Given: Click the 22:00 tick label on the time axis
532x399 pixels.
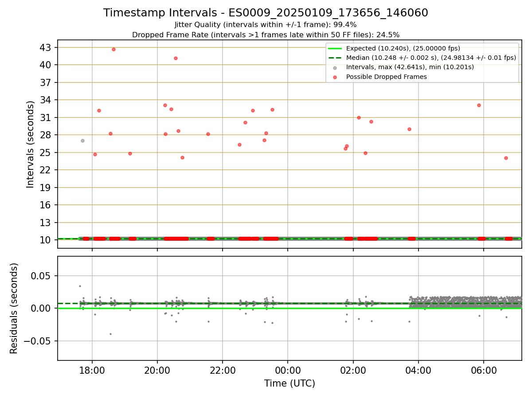Looking at the screenshot, I should coord(223,370).
